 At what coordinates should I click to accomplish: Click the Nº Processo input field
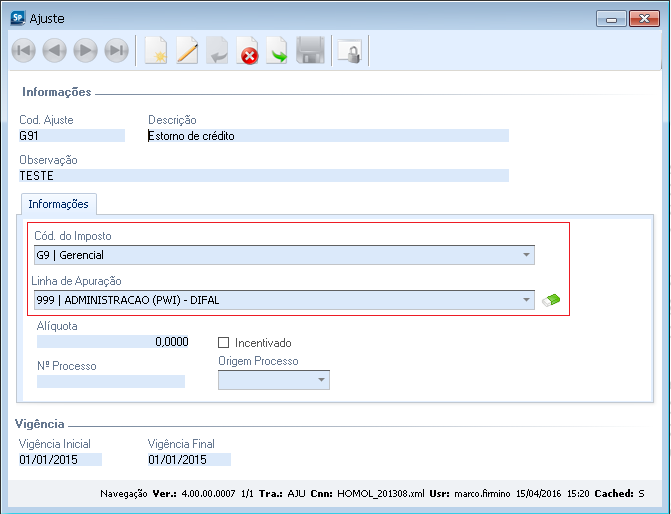111,381
